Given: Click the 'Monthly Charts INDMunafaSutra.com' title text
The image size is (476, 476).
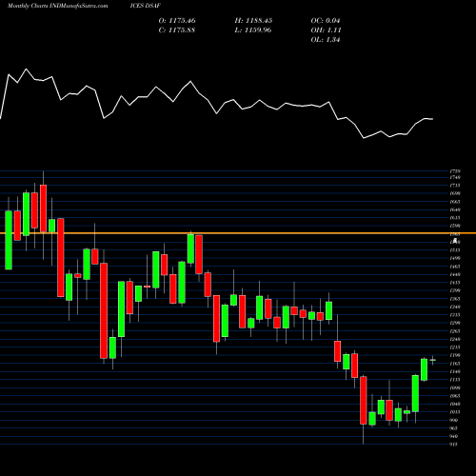Looking at the screenshot, I should click(57, 6).
